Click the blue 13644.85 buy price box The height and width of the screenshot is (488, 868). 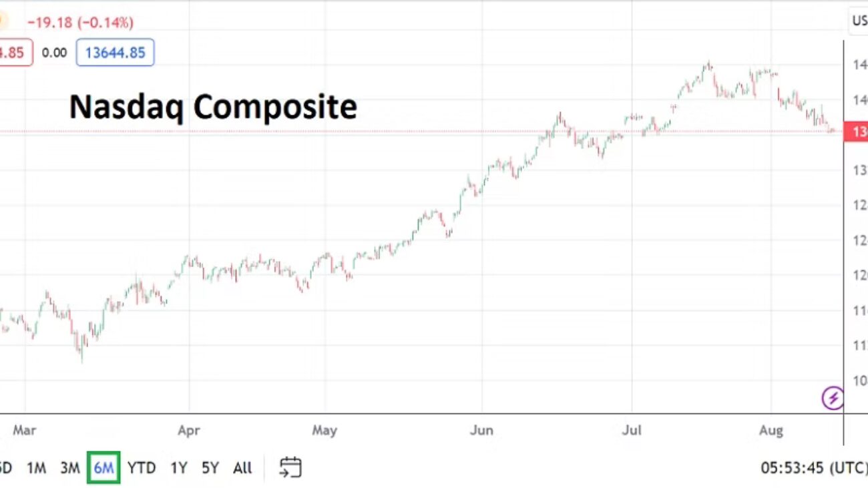[x=115, y=53]
